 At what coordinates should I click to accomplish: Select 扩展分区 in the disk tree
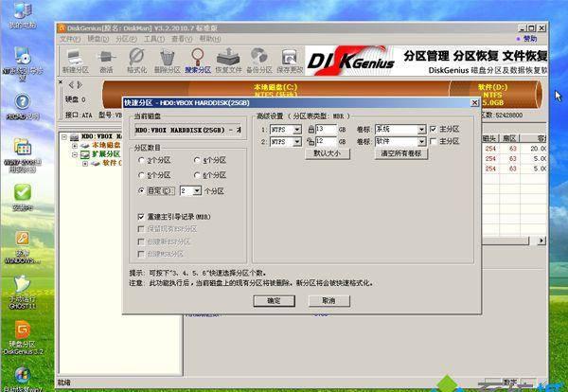click(106, 154)
